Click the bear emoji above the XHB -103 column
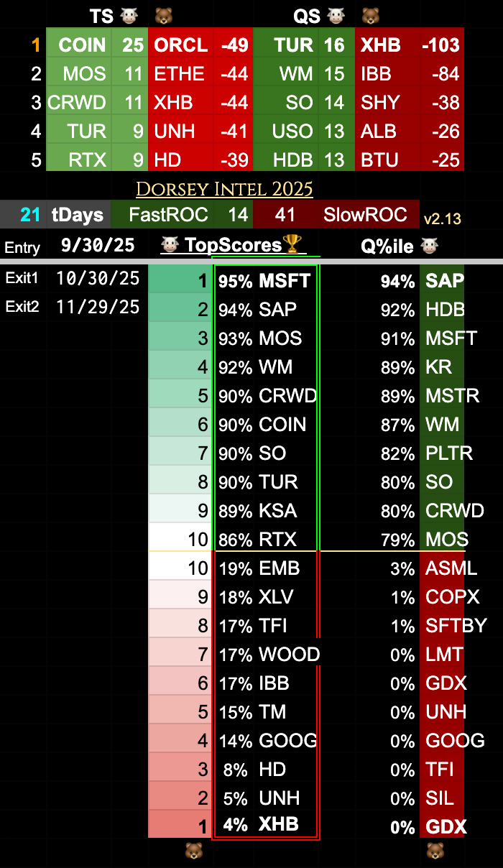 tap(371, 16)
